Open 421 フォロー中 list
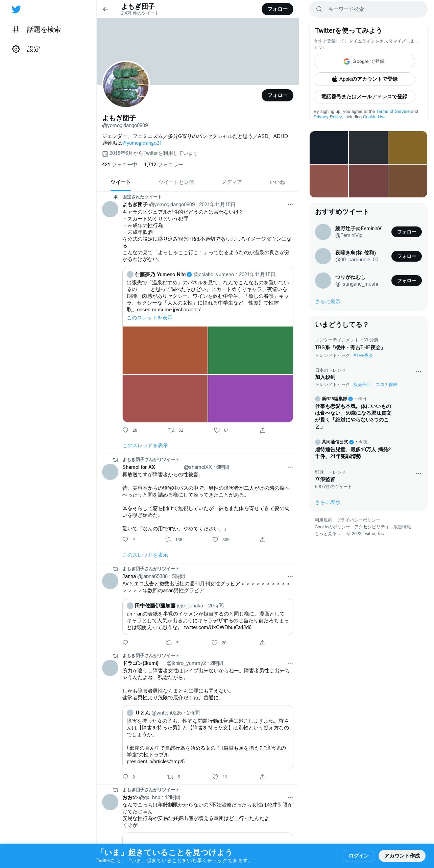This screenshot has height=868, width=434. tap(119, 165)
